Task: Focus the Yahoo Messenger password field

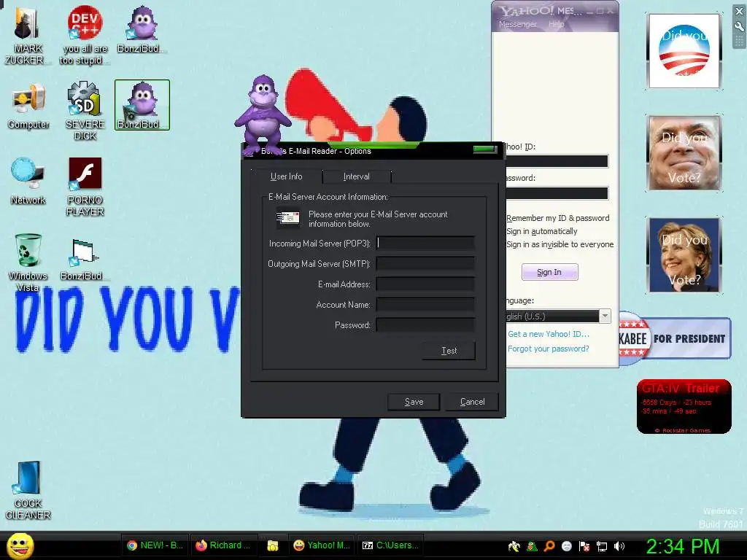Action: 557,192
